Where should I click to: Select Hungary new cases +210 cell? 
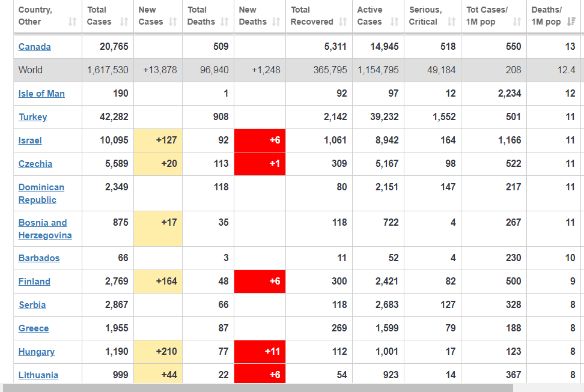[x=158, y=352]
